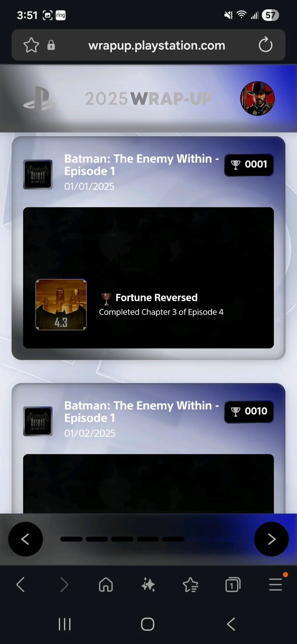Tap the site security lock icon
The image size is (297, 644).
[51, 45]
